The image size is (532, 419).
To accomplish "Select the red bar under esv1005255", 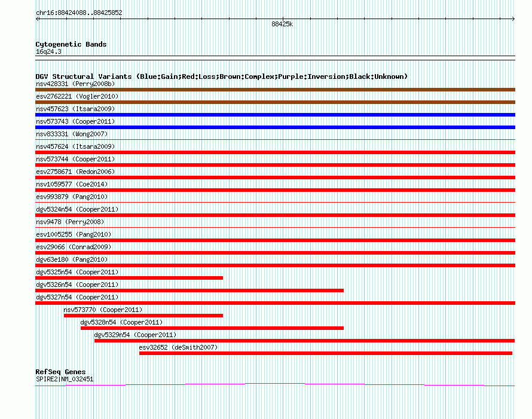I will (275, 240).
